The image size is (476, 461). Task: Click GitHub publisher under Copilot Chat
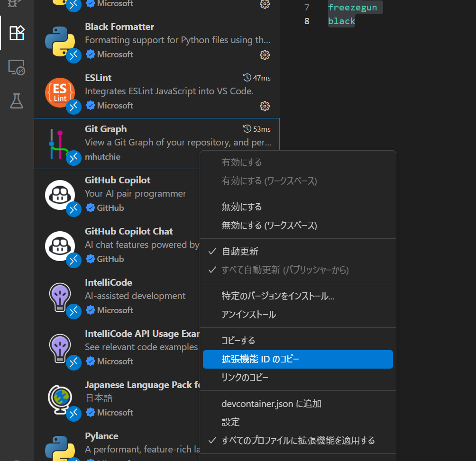(110, 259)
